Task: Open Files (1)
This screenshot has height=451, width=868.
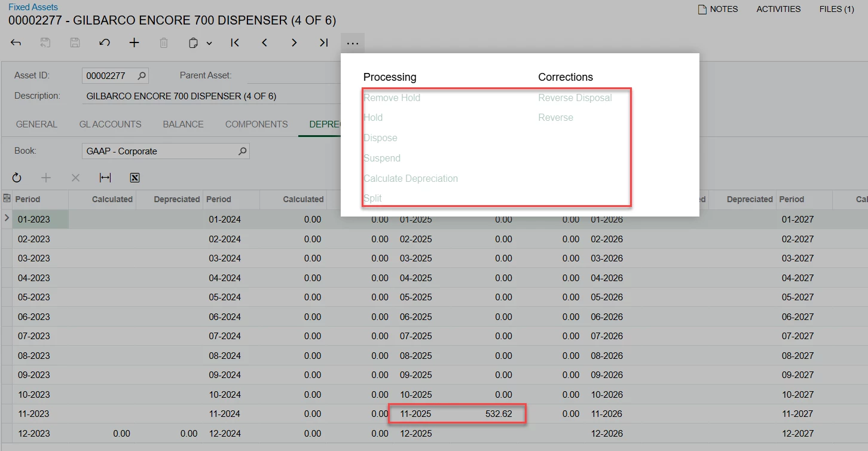Action: tap(836, 9)
